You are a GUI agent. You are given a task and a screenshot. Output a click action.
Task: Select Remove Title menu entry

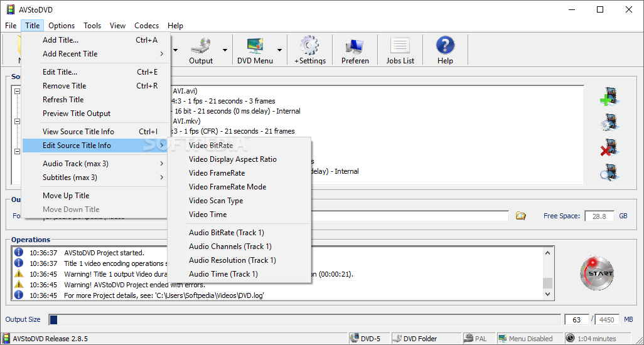click(95, 86)
